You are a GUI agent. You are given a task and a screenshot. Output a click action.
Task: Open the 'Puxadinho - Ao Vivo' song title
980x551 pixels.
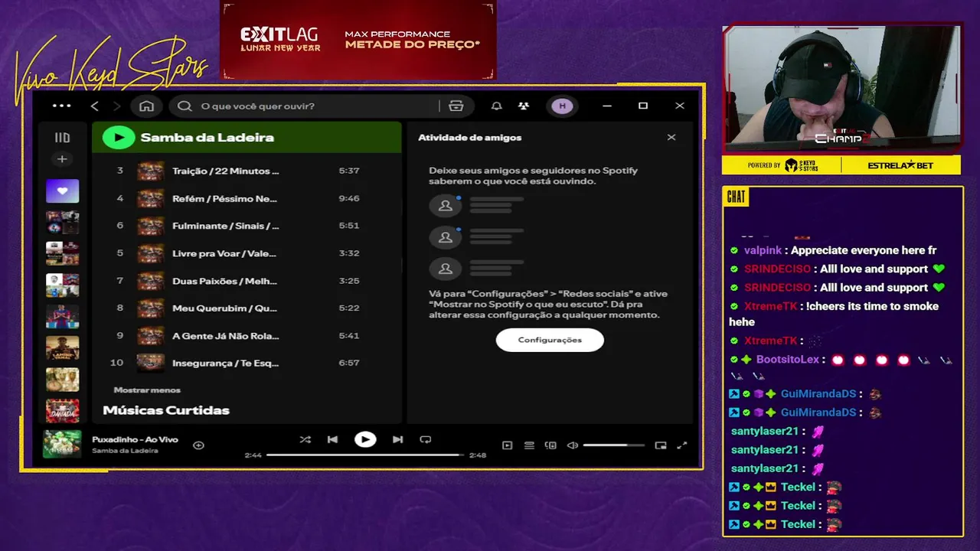pos(135,439)
